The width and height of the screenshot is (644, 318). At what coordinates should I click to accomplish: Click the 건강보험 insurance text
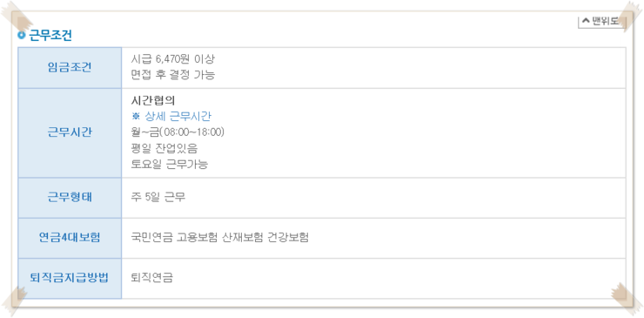pyautogui.click(x=287, y=238)
